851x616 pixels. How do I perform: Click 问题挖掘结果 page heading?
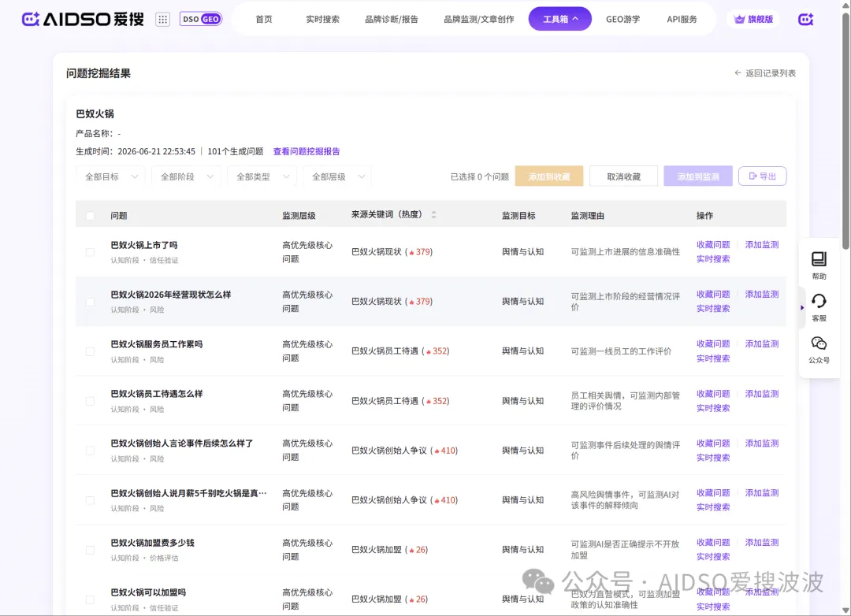click(x=98, y=73)
